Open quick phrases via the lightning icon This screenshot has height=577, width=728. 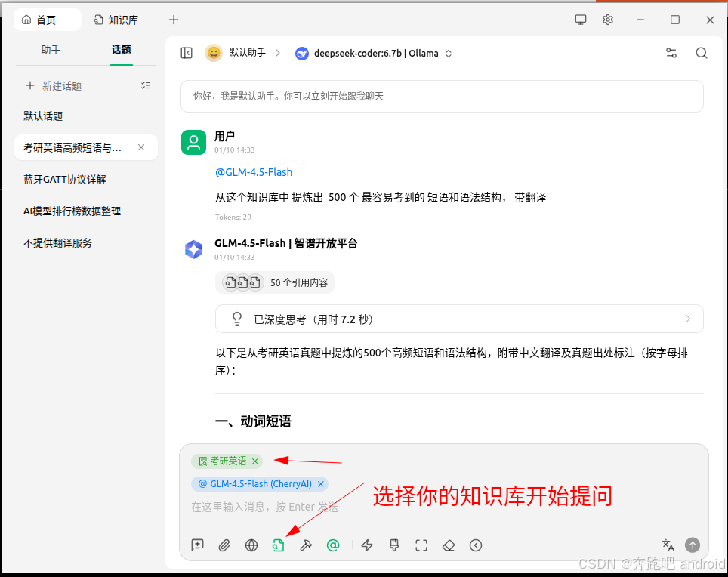click(367, 545)
